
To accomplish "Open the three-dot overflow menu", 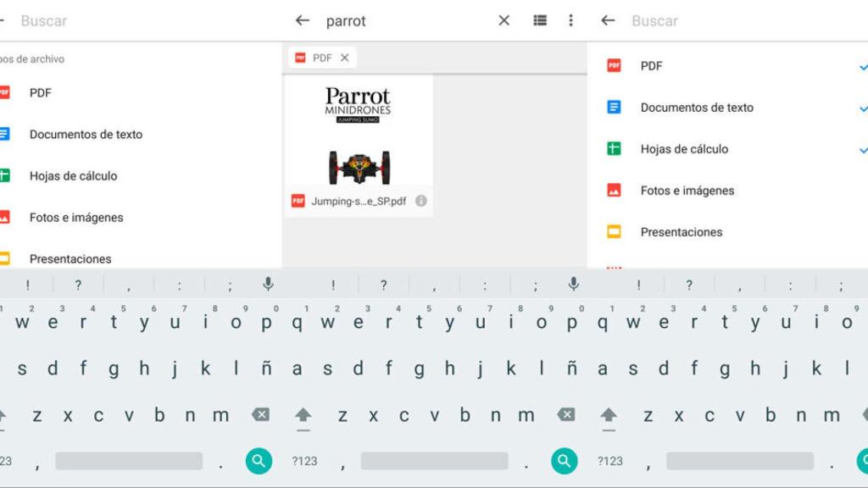I will [x=571, y=20].
